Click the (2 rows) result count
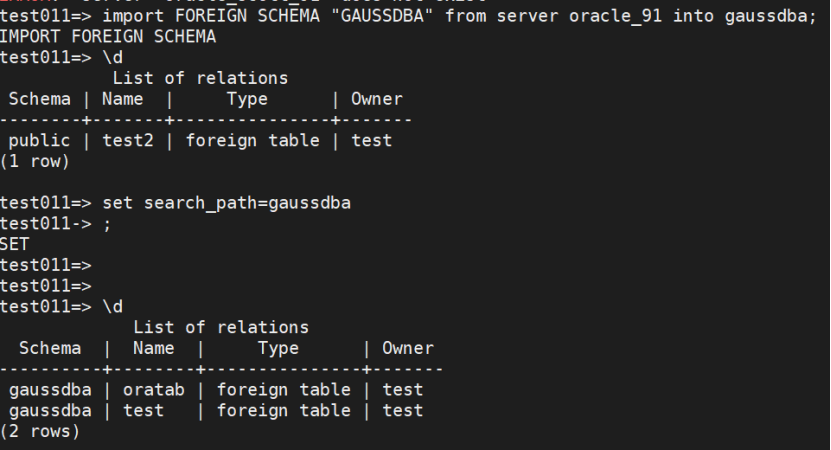The height and width of the screenshot is (450, 831). coord(39,431)
